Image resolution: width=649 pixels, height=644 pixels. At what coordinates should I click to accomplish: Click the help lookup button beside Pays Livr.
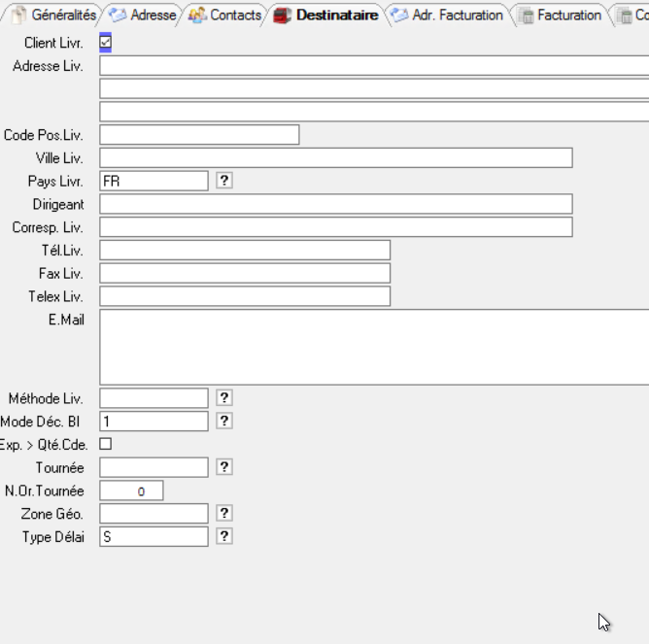tap(224, 181)
